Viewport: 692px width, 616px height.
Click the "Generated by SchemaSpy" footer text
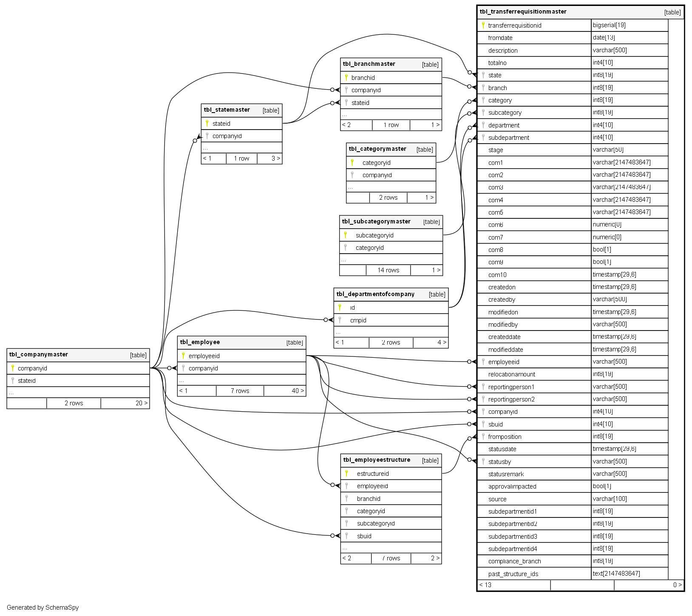point(43,608)
